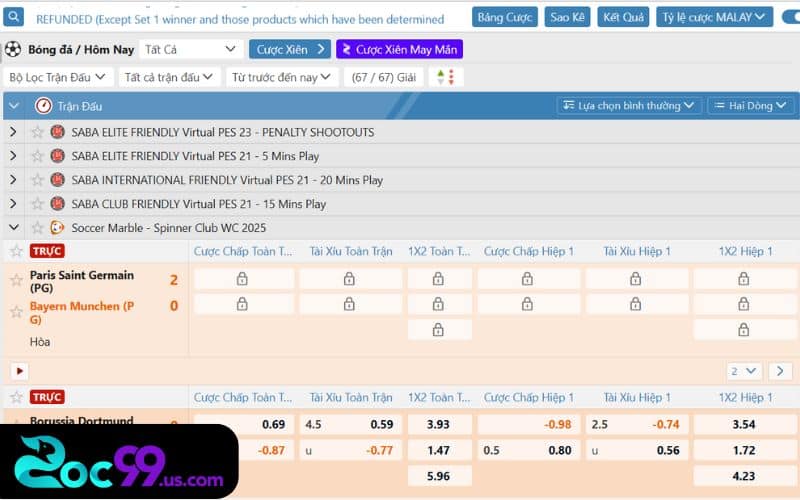Click the SABA logo of PENALTY SHOOTOUTS league

pyautogui.click(x=57, y=132)
